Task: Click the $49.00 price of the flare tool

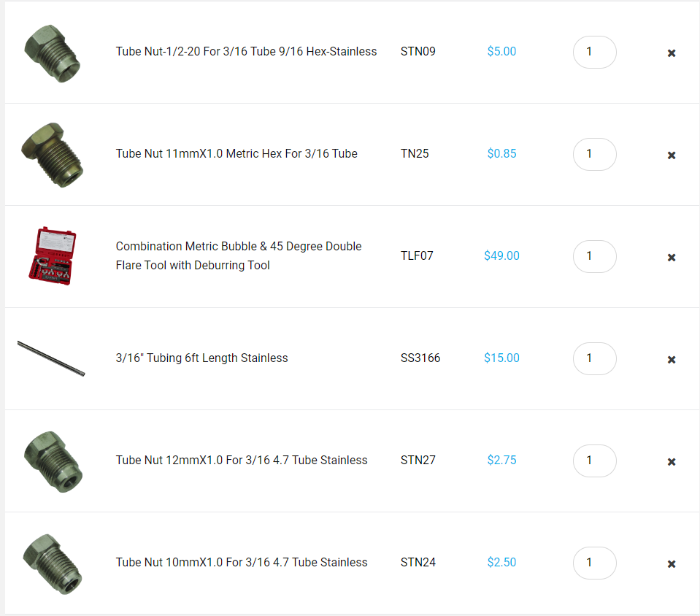Action: coord(501,256)
